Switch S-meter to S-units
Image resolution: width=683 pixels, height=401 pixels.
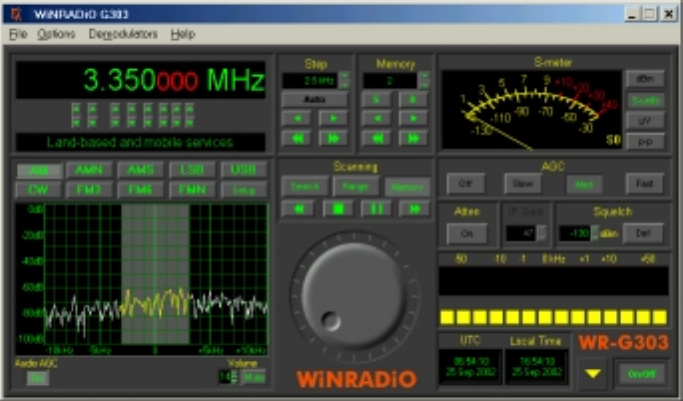click(x=645, y=100)
